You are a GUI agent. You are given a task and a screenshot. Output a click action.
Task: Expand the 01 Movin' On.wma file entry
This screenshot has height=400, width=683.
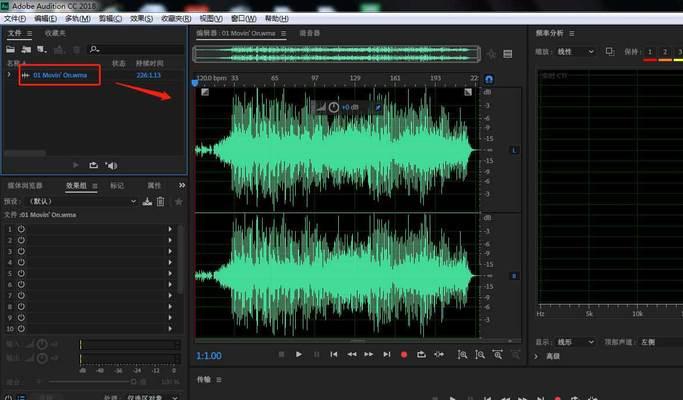point(9,75)
